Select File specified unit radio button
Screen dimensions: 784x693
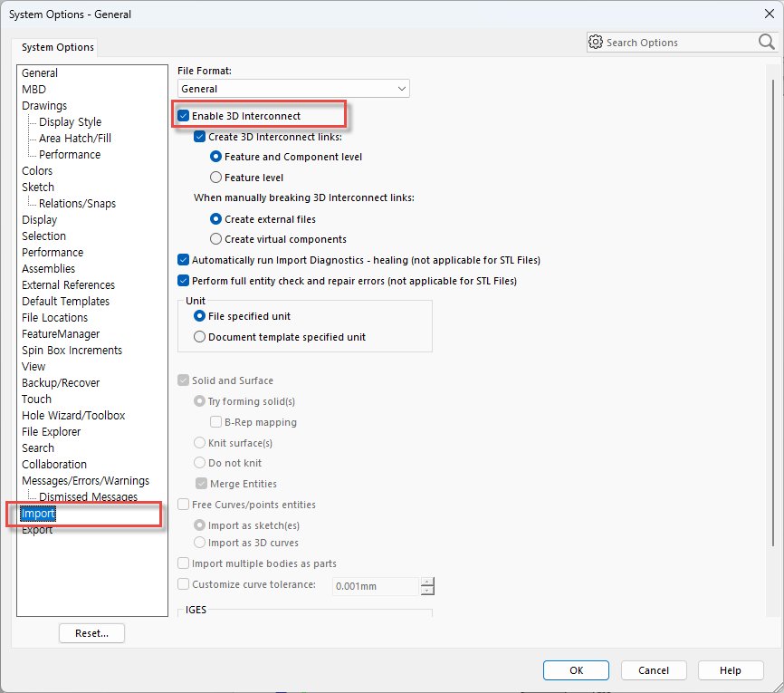199,316
